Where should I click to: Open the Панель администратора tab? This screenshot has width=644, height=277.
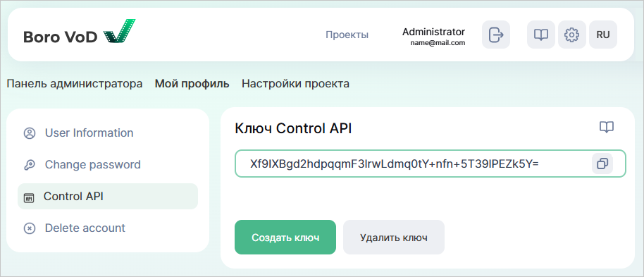point(75,84)
